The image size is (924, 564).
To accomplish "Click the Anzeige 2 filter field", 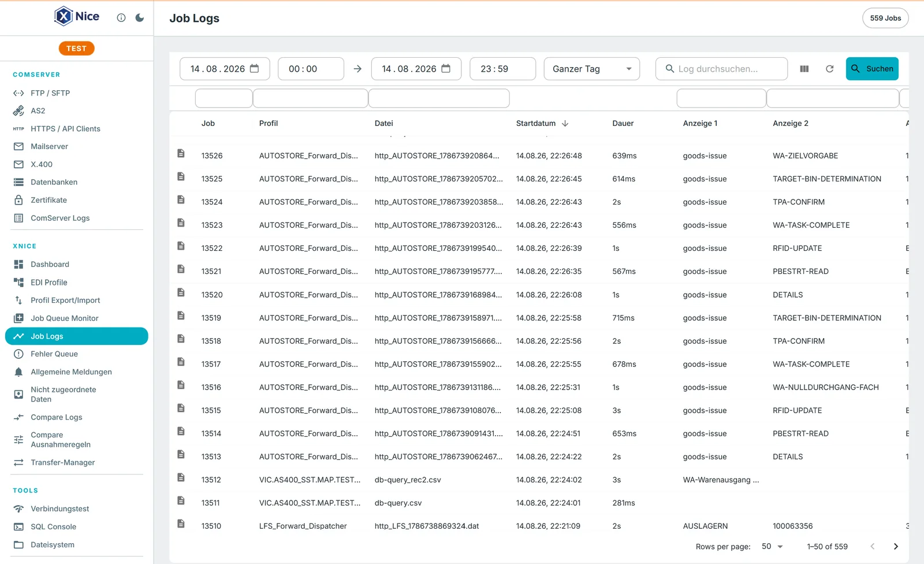I will click(x=833, y=98).
